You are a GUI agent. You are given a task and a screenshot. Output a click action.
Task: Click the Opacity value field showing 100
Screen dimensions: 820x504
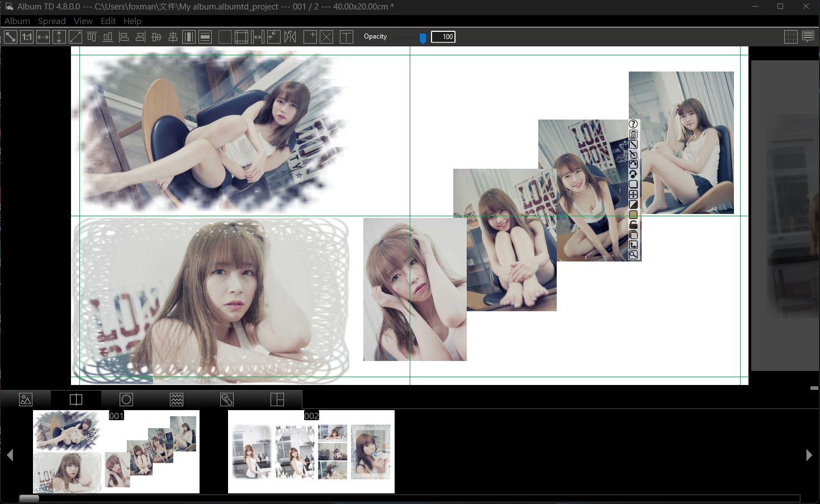(443, 37)
